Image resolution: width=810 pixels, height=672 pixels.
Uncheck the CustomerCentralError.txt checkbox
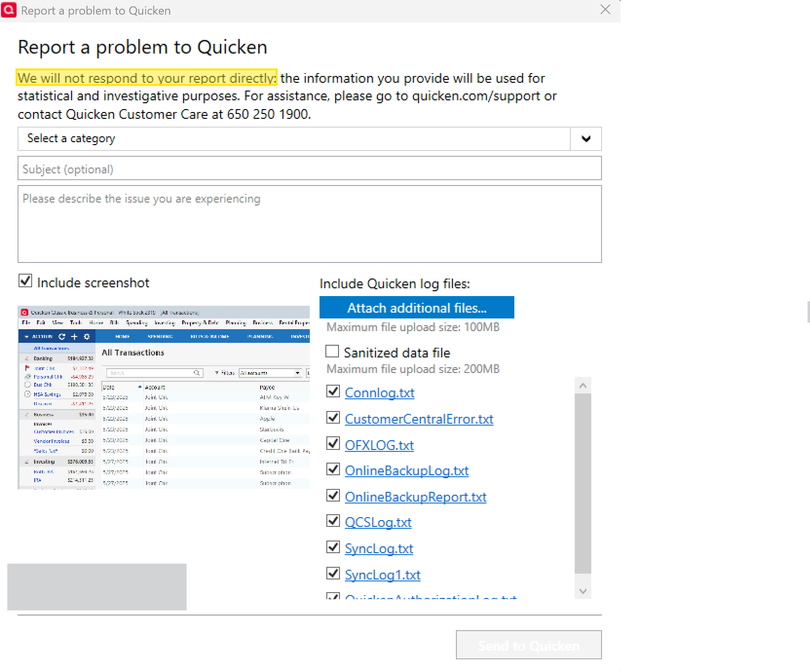coord(333,417)
